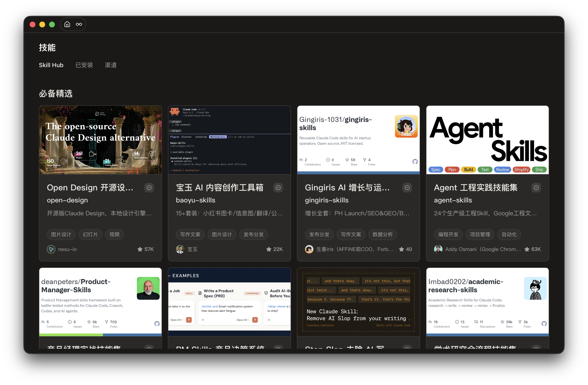588x385 pixels.
Task: Open the academic-research-skills repository preview
Action: 487,302
